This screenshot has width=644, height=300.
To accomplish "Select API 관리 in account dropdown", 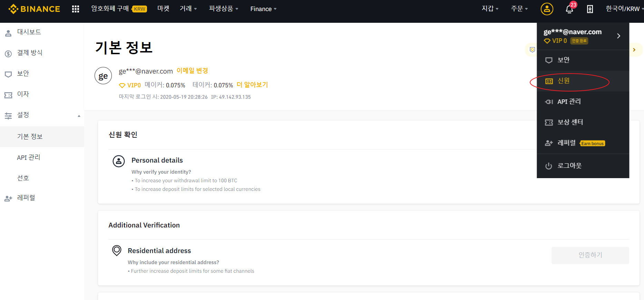I will [583, 102].
